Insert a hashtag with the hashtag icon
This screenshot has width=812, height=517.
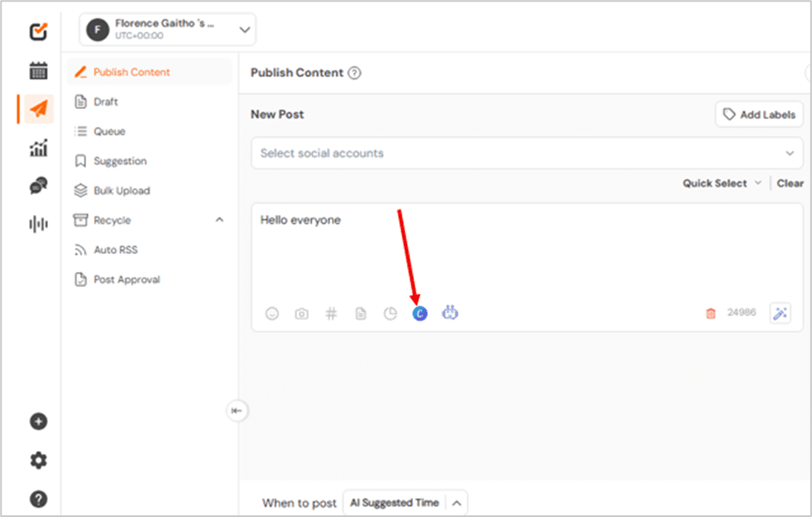tap(331, 313)
